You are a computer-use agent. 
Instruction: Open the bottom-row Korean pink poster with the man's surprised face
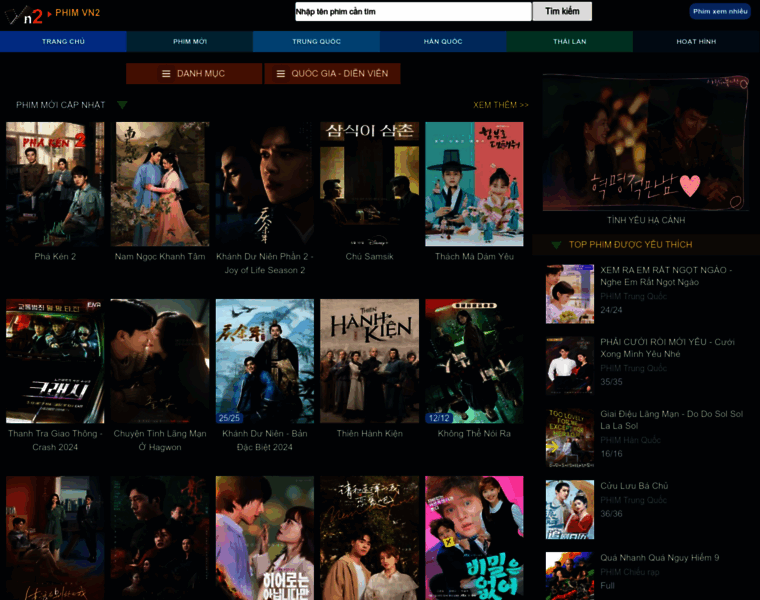point(474,538)
